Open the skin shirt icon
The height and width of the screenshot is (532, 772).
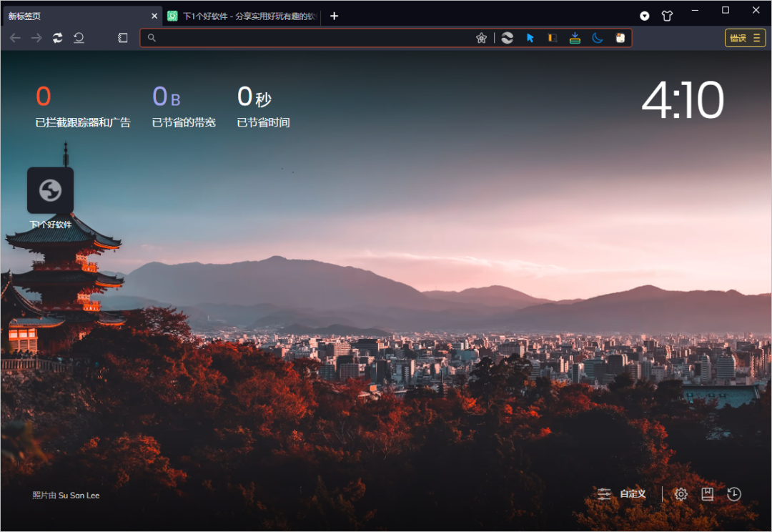(667, 16)
